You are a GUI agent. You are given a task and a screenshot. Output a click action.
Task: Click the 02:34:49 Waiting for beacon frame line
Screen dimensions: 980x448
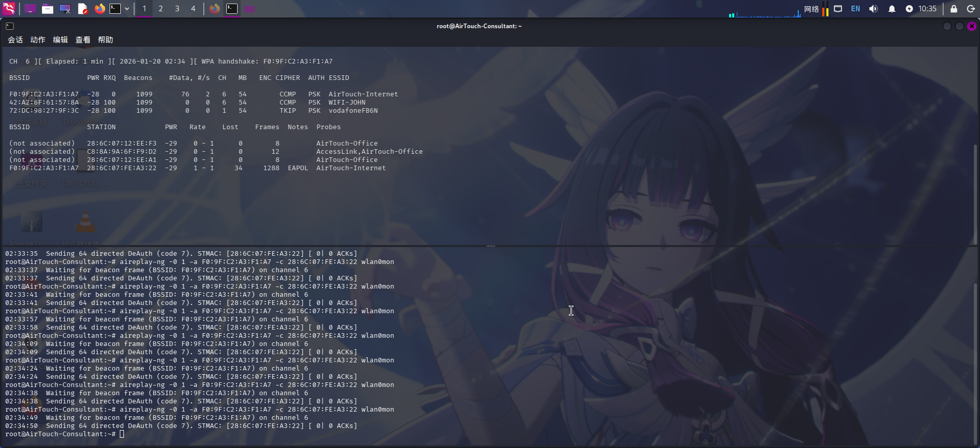[157, 418]
